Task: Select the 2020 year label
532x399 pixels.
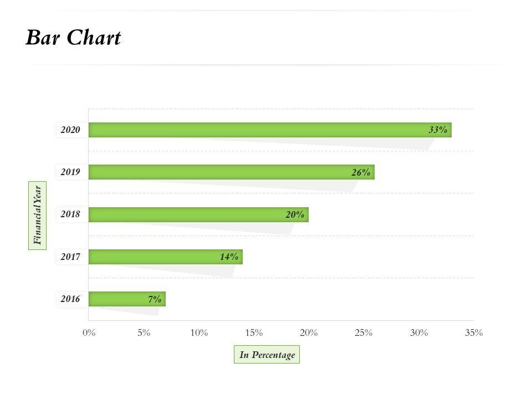Action: pyautogui.click(x=71, y=130)
